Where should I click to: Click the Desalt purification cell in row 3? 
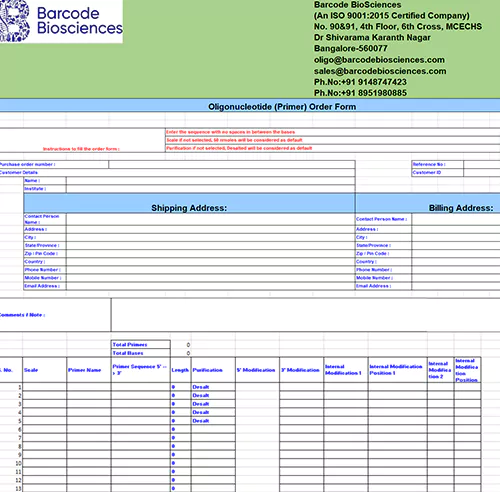pyautogui.click(x=213, y=404)
